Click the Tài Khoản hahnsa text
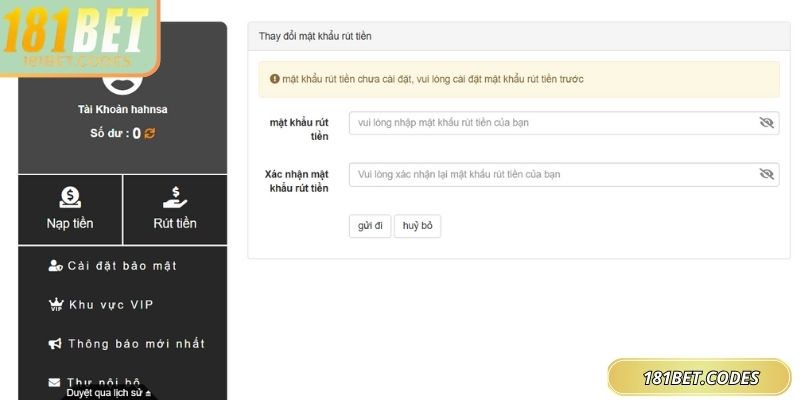This screenshot has width=800, height=400. coord(122,109)
